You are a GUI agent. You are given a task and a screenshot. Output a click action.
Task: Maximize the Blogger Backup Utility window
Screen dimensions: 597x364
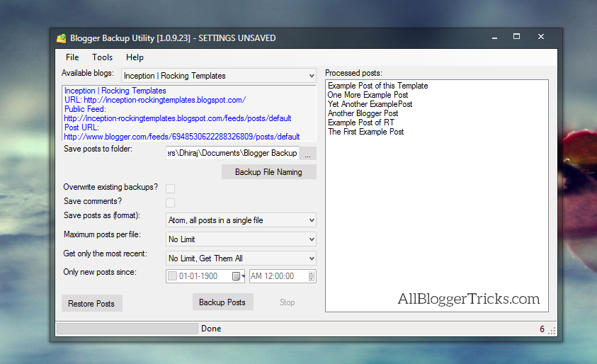517,37
